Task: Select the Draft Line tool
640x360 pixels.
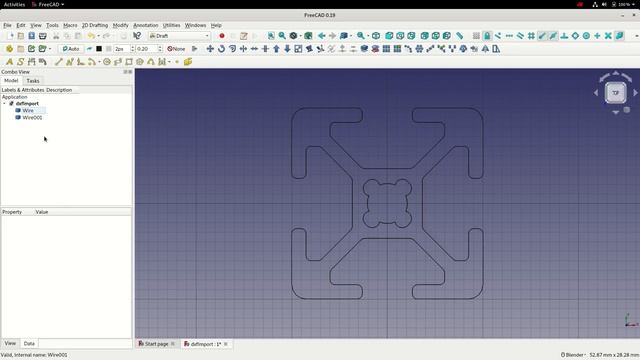Action: coord(58,62)
